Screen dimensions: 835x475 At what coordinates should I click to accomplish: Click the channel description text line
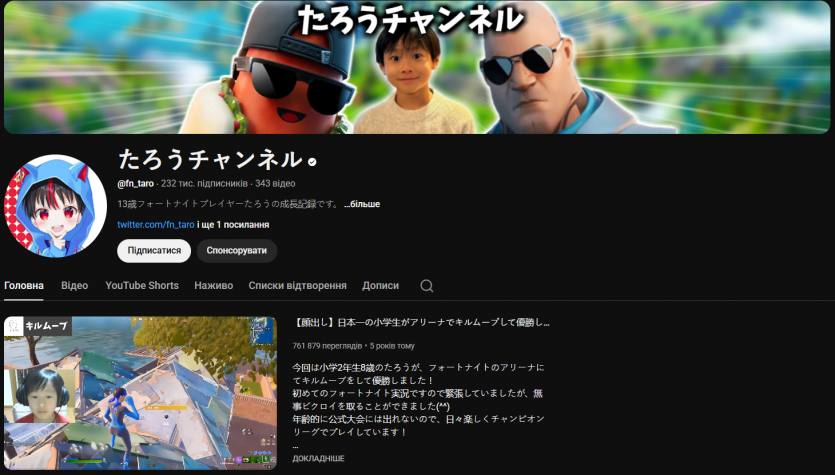pos(227,204)
